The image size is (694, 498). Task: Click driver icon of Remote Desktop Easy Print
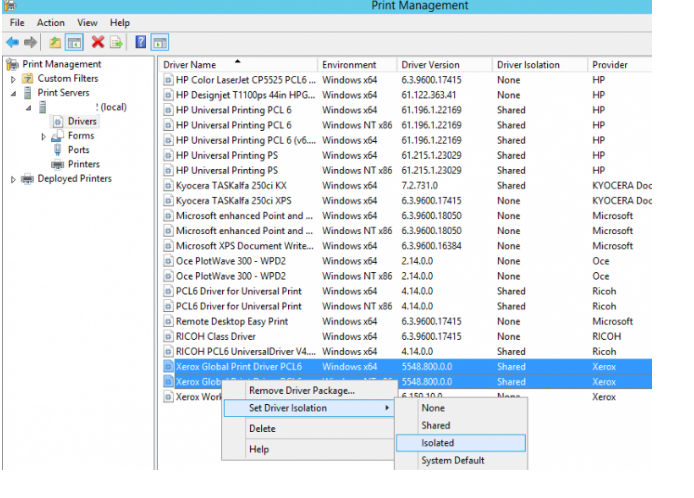168,321
